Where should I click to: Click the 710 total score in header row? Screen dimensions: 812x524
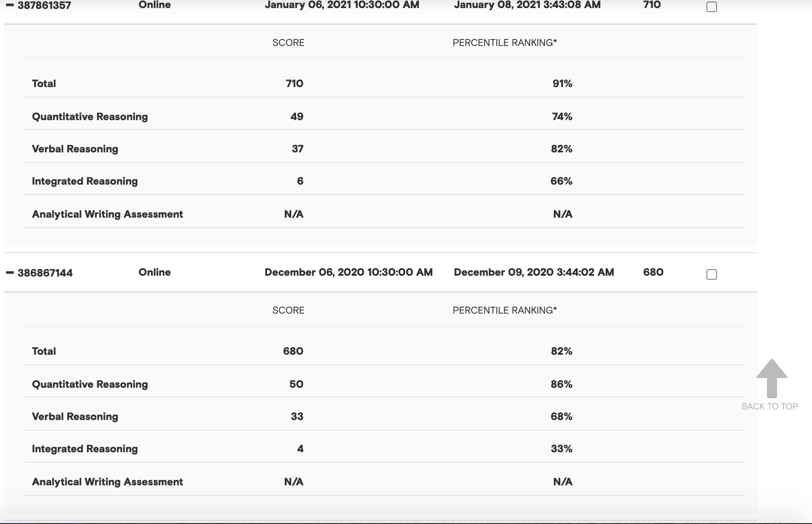652,5
